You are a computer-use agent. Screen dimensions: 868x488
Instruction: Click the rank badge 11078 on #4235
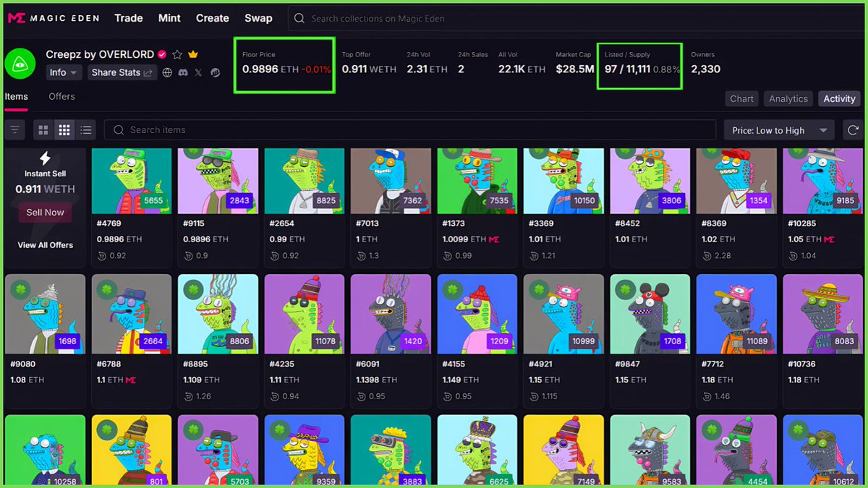pyautogui.click(x=325, y=341)
